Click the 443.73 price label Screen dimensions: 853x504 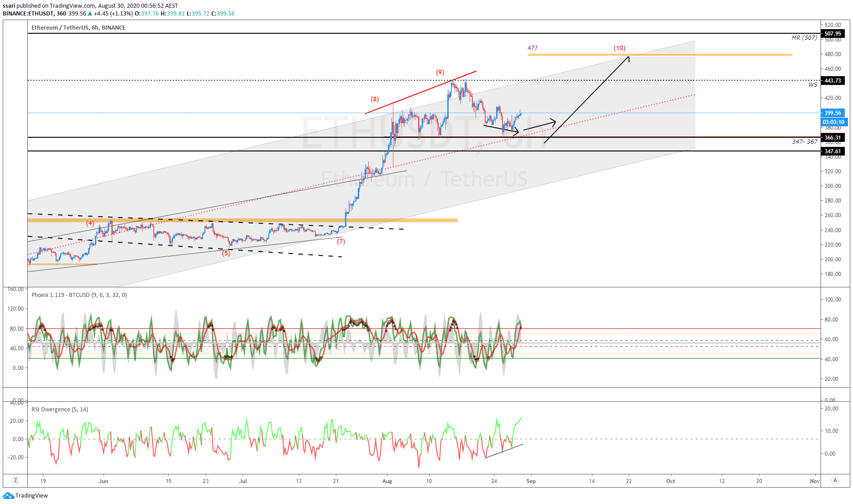point(832,80)
